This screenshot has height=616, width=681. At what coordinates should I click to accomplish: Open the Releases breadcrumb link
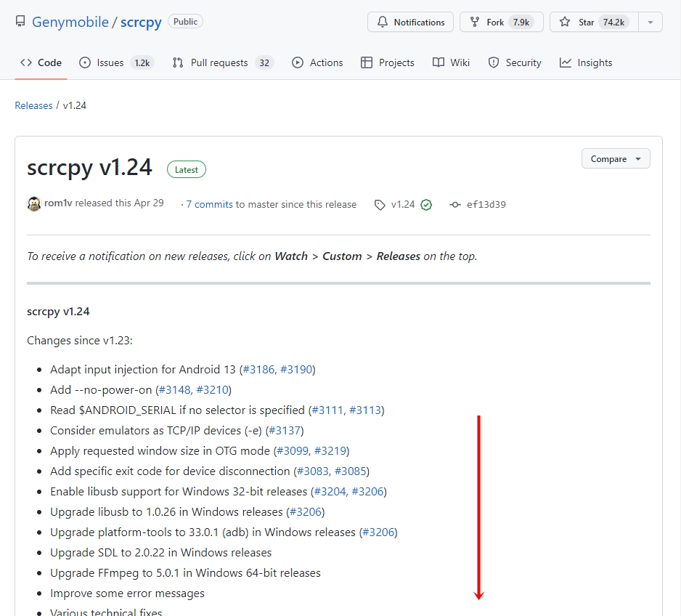(33, 105)
